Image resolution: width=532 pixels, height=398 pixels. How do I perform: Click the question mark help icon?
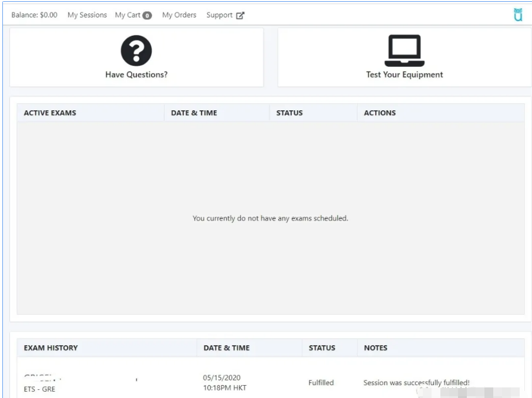point(136,50)
